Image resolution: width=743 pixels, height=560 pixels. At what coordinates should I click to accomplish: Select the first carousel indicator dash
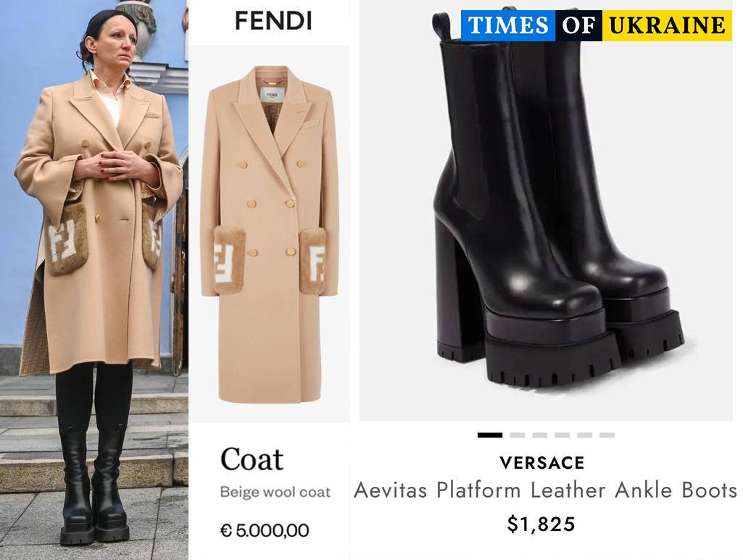click(489, 435)
